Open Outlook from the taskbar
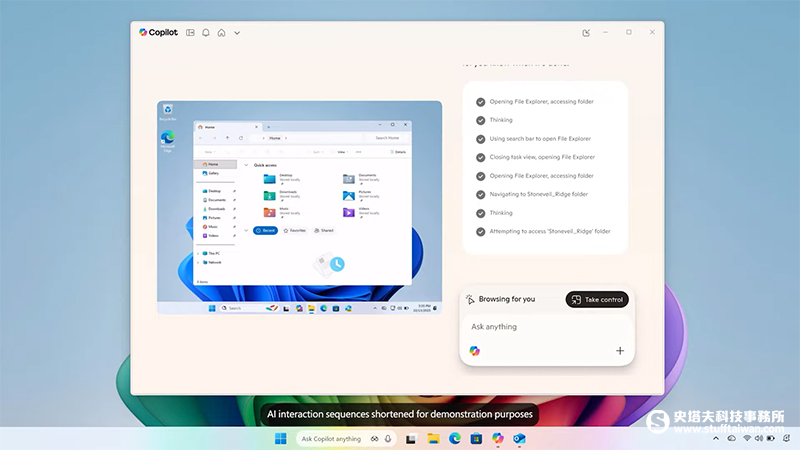 [x=519, y=438]
